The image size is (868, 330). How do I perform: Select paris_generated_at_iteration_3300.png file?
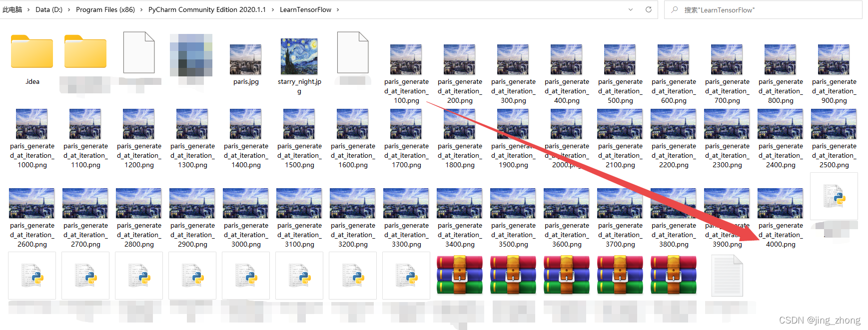[x=406, y=218]
